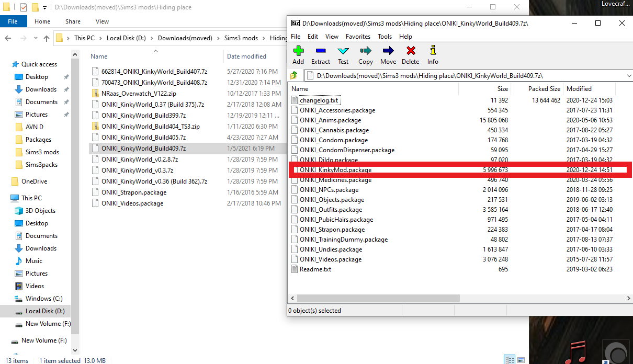Select ONIKI_Objects.package in archive

[332, 200]
